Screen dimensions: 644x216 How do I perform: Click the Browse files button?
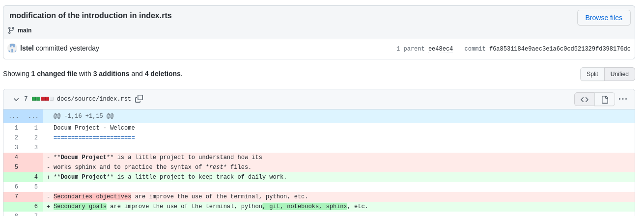coord(604,18)
